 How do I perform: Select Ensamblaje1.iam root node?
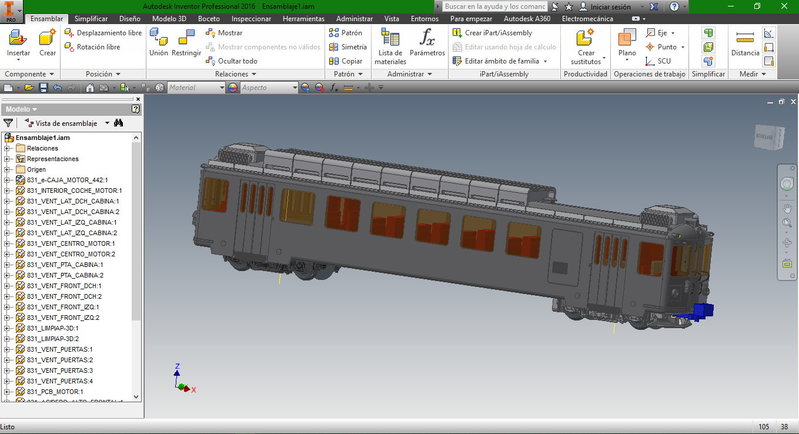point(42,138)
